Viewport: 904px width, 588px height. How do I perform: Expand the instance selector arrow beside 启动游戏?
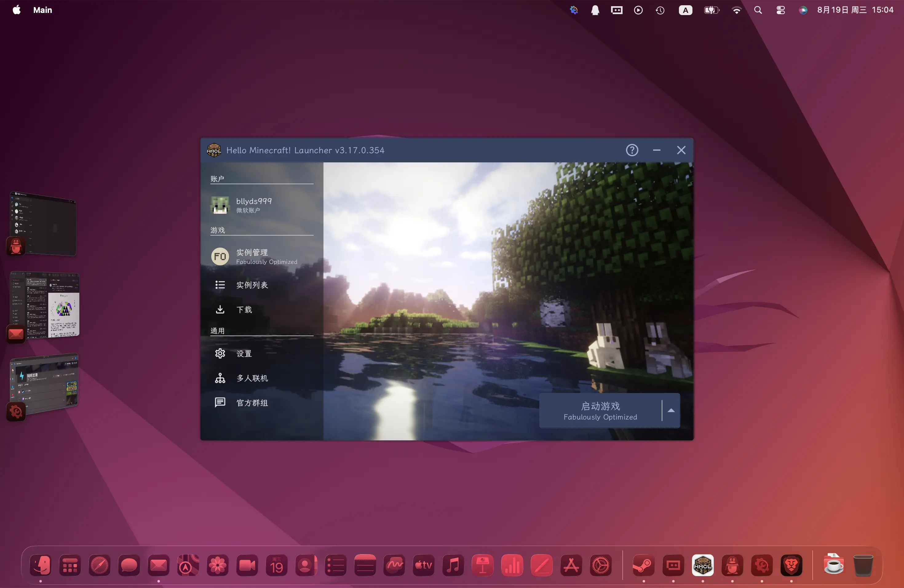click(x=671, y=411)
